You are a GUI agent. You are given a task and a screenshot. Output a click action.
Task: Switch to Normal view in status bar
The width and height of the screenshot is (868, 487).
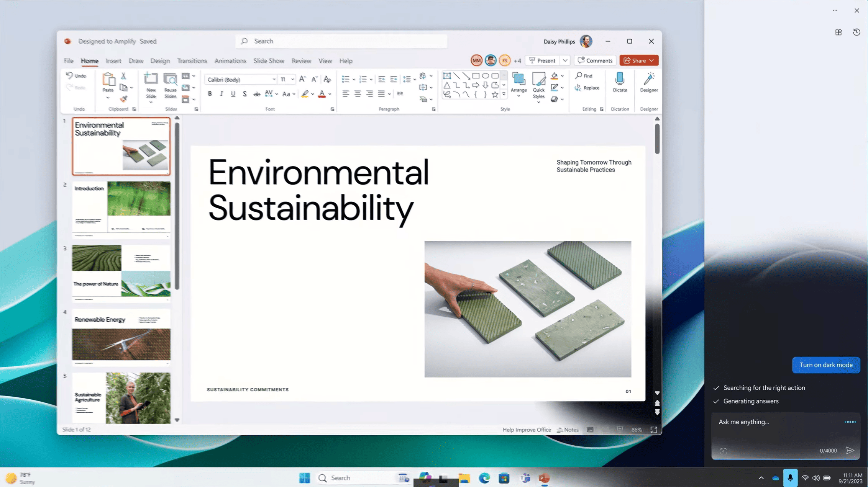590,430
